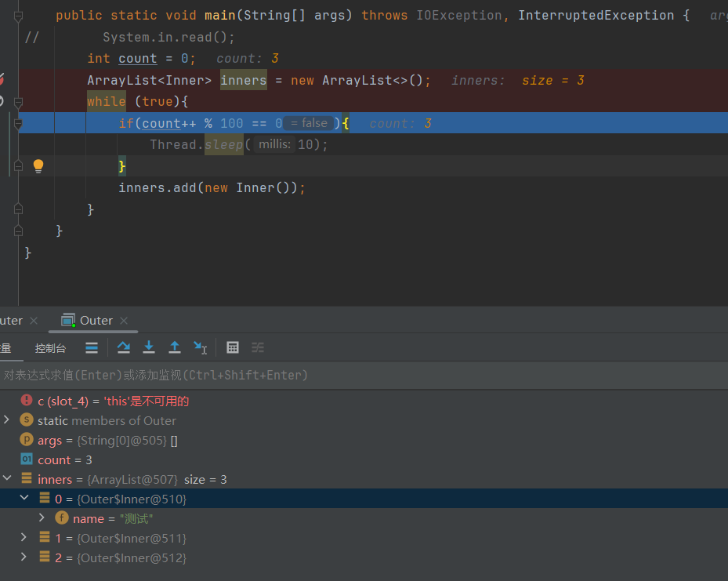
Task: Select the args variable row
Action: [x=364, y=441]
